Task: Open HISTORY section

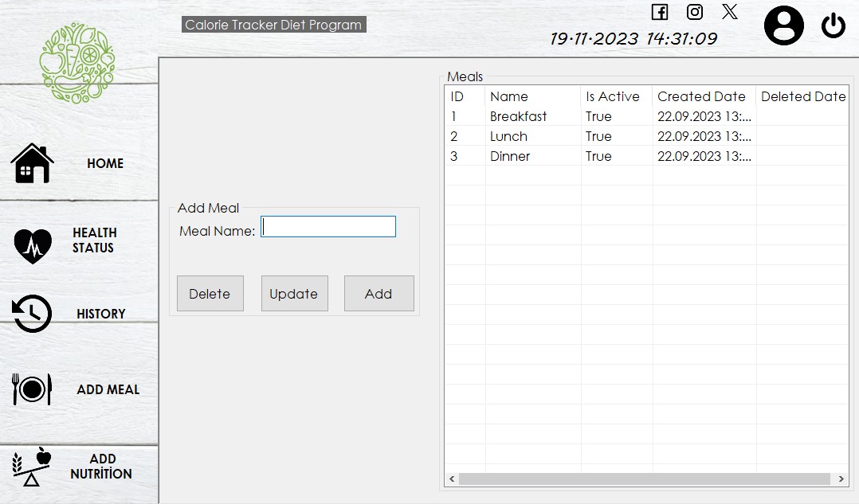Action: click(100, 315)
